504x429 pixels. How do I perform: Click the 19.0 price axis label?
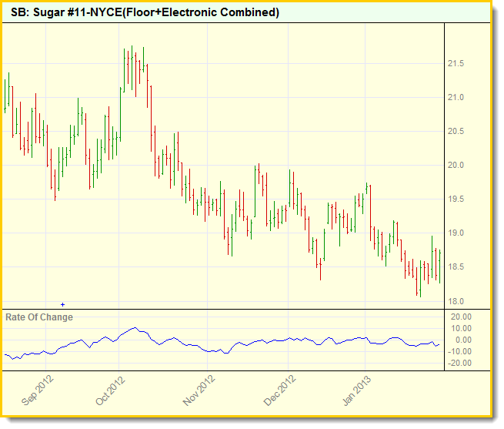tap(456, 233)
